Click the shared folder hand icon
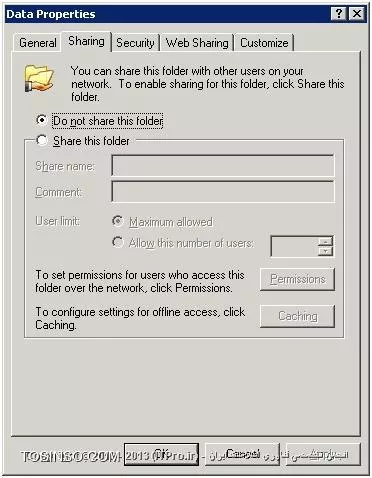 [x=39, y=79]
